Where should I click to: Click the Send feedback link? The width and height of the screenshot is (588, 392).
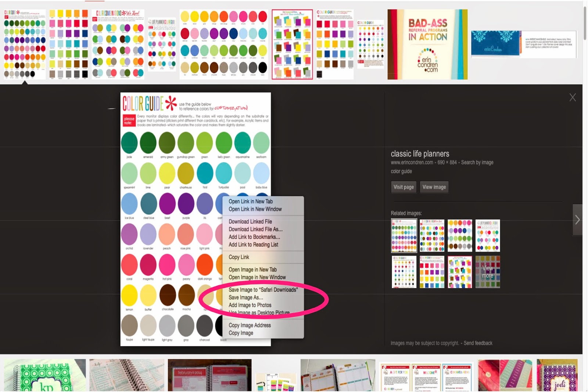tap(478, 343)
